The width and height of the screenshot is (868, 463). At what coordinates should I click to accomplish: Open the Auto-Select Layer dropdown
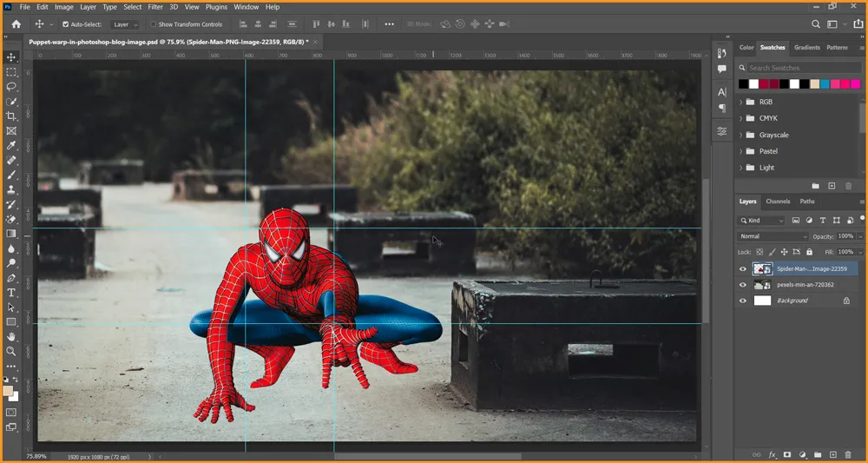tap(125, 24)
